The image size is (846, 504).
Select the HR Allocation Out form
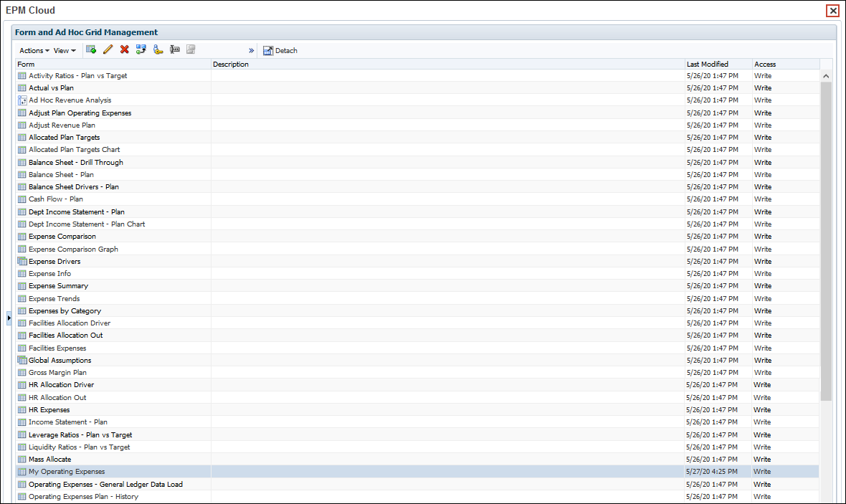[58, 398]
